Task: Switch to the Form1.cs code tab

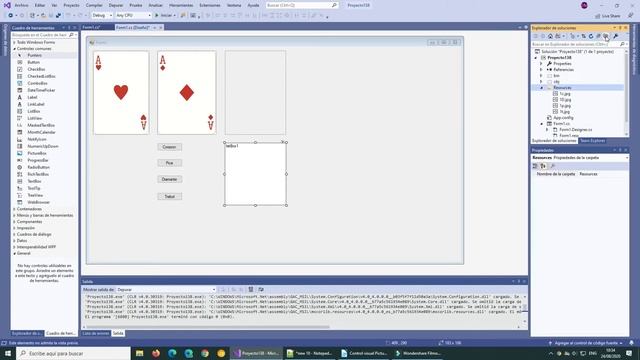Action: click(91, 27)
